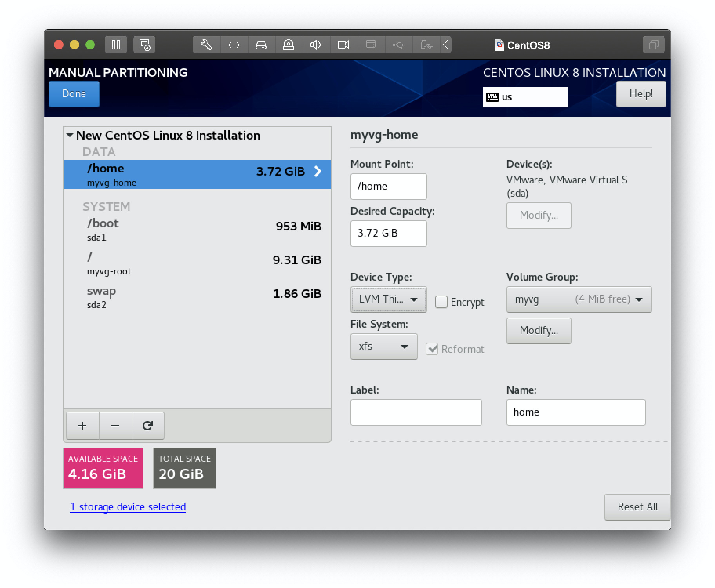Click the Total Space 20 GiB box
Image resolution: width=715 pixels, height=588 pixels.
click(185, 468)
